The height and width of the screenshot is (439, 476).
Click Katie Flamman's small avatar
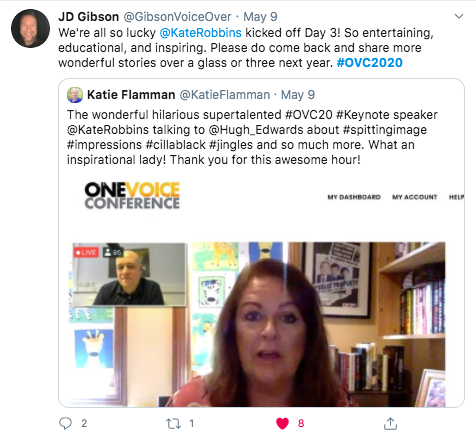[75, 95]
